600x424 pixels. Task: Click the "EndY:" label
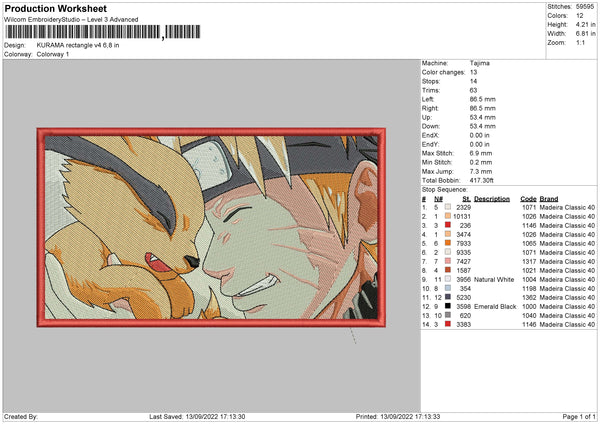430,144
